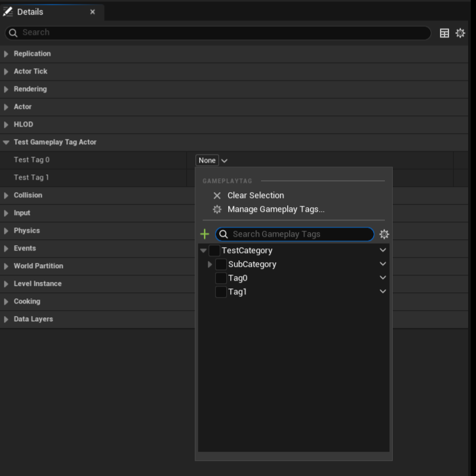The height and width of the screenshot is (476, 476).
Task: Click the X icon beside Clear Selection
Action: click(x=217, y=195)
